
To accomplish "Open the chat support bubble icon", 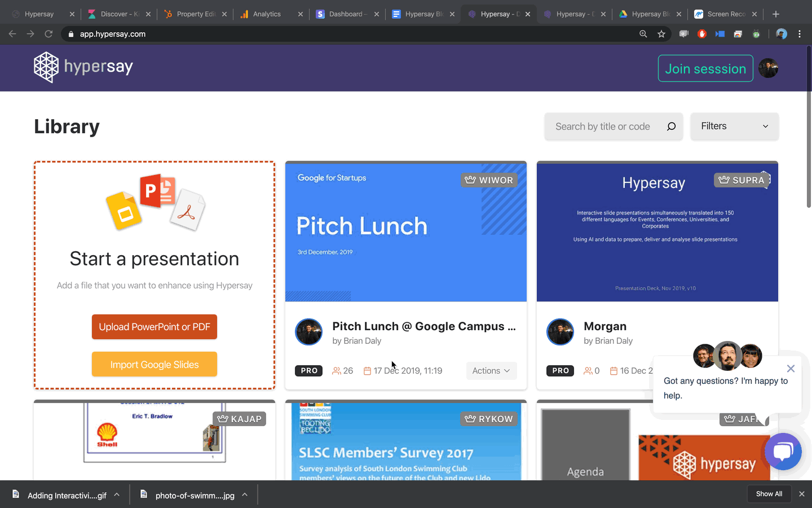I will 783,452.
